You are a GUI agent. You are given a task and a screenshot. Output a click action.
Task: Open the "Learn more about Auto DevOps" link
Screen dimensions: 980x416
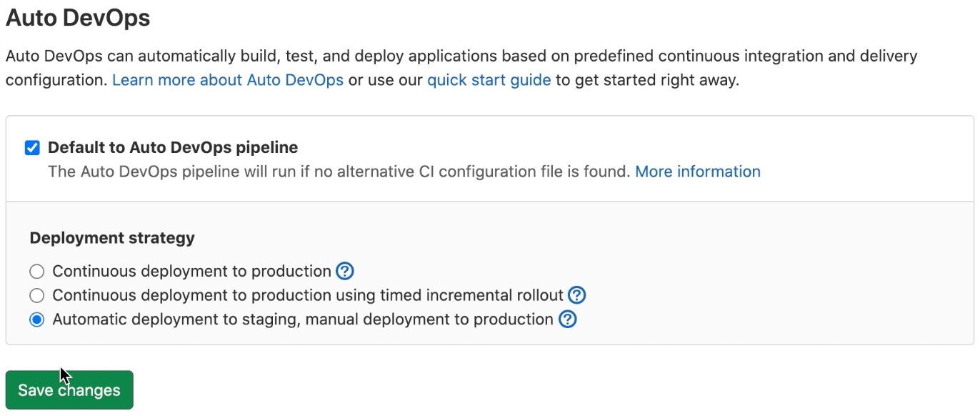(227, 79)
